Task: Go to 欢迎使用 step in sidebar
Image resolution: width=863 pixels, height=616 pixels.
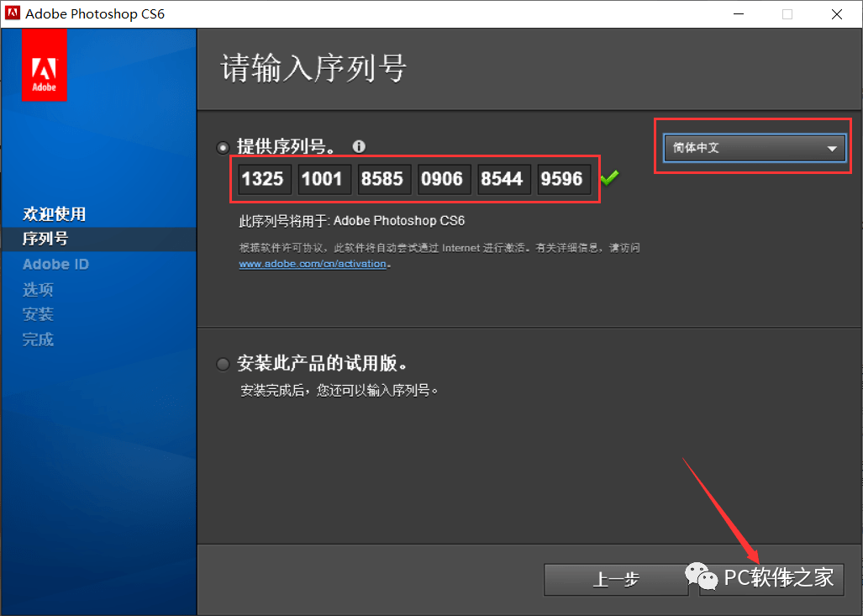Action: pyautogui.click(x=54, y=214)
